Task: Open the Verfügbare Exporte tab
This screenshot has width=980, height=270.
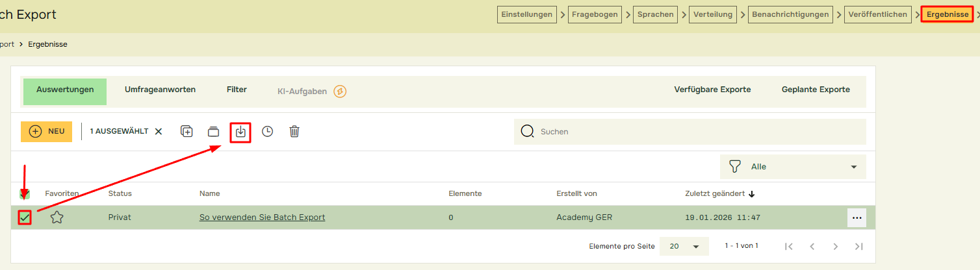Action: coord(712,90)
